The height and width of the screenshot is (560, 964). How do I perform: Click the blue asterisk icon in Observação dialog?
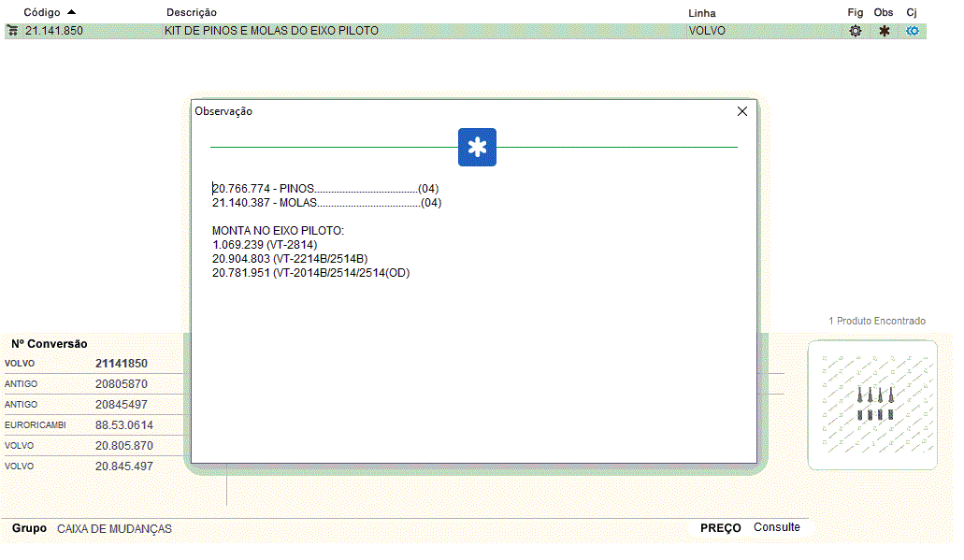coord(477,148)
